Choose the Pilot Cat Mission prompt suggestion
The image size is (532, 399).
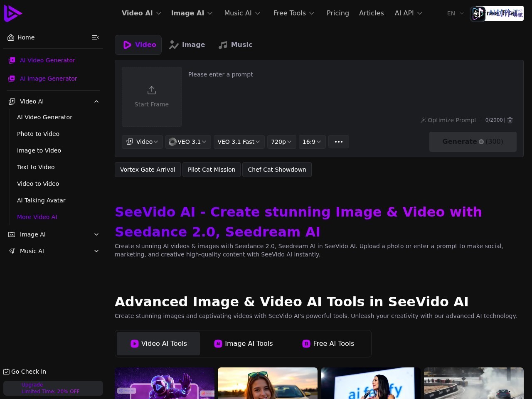pyautogui.click(x=212, y=170)
